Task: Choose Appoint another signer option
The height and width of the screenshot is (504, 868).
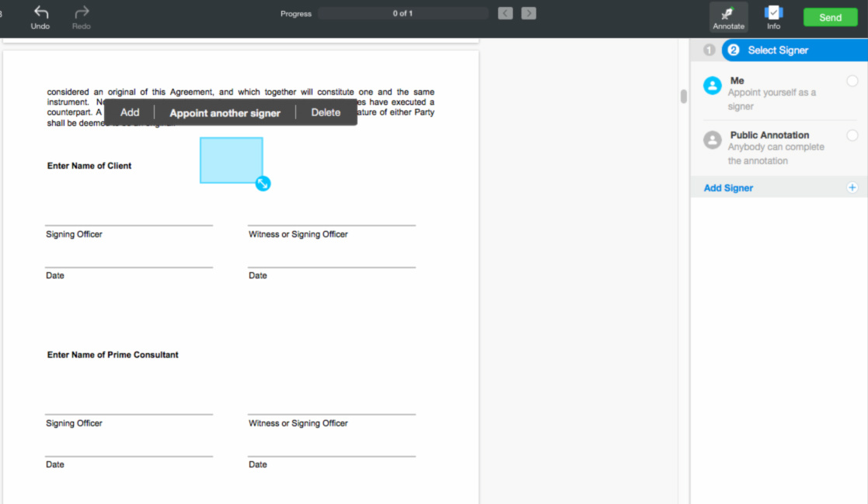Action: tap(225, 113)
